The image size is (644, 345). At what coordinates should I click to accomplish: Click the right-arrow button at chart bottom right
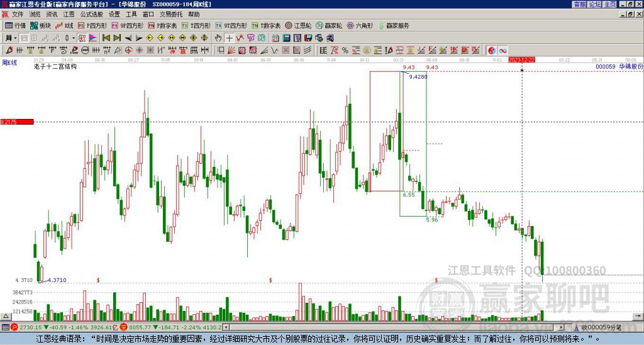click(x=638, y=316)
